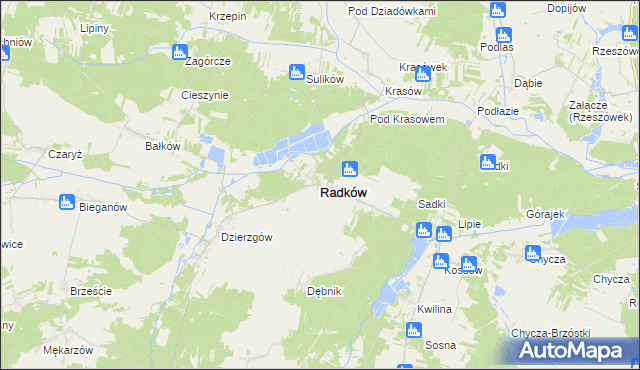Click the factory icon above Podlas

click(x=503, y=35)
